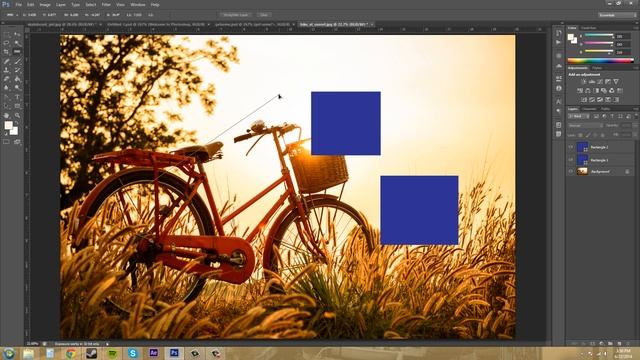Open the Adjustments panel flyout menu
This screenshot has width=640, height=360.
tap(636, 68)
